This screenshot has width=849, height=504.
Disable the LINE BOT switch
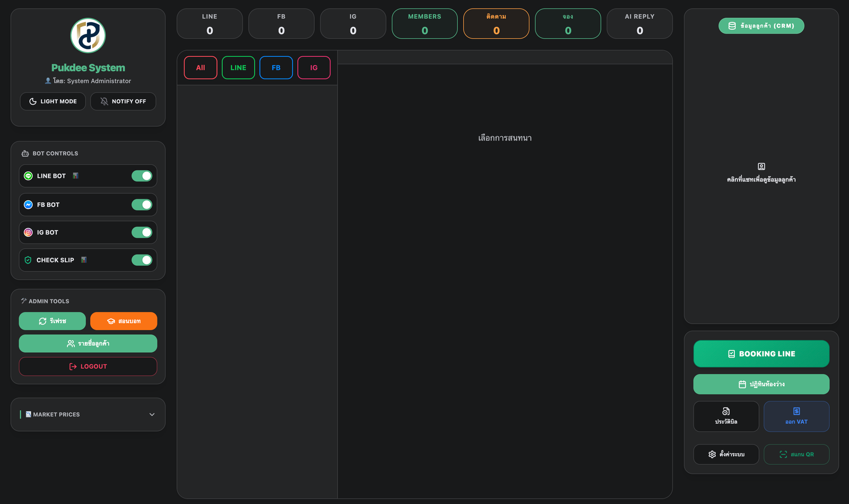(x=142, y=176)
